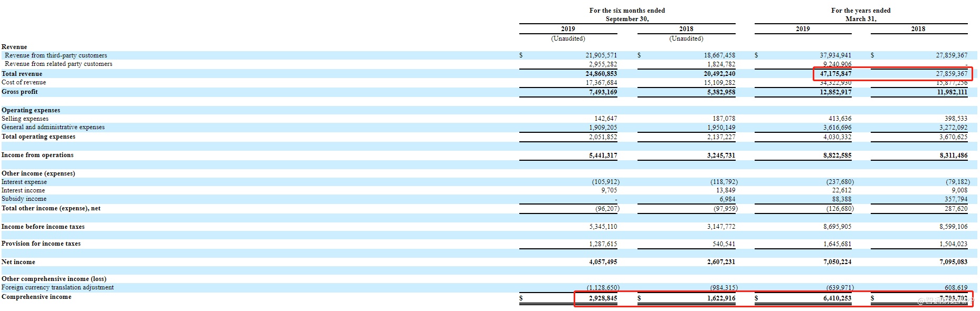This screenshot has height=311, width=980.
Task: Select the "Selling expenses" row label
Action: pos(25,119)
